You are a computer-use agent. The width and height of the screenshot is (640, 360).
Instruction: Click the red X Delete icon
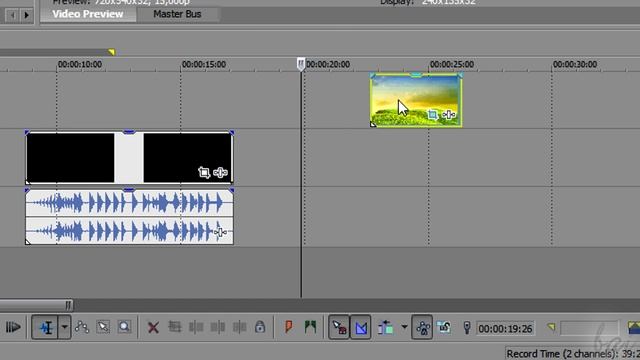click(x=153, y=327)
